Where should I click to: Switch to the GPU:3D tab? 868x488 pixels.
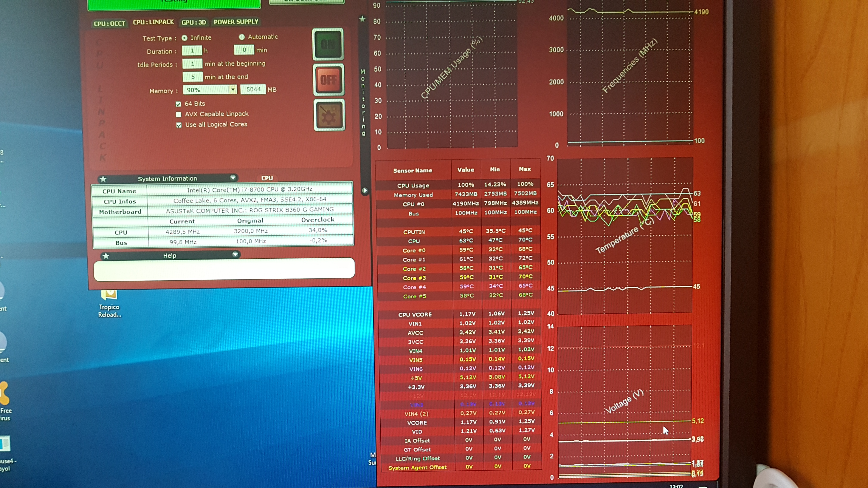[193, 23]
